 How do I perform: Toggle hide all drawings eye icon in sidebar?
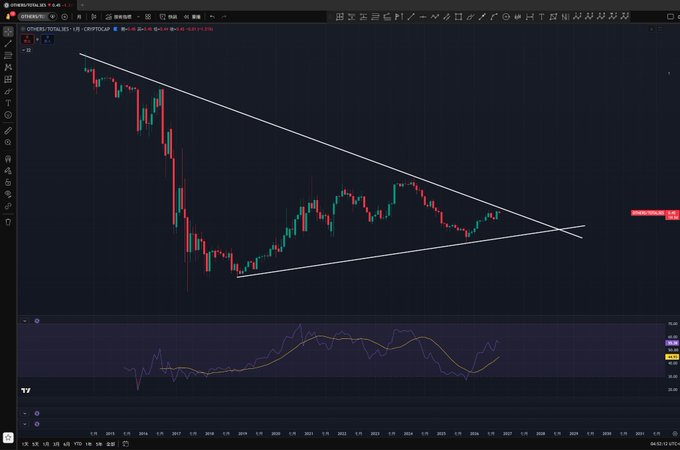pos(8,194)
